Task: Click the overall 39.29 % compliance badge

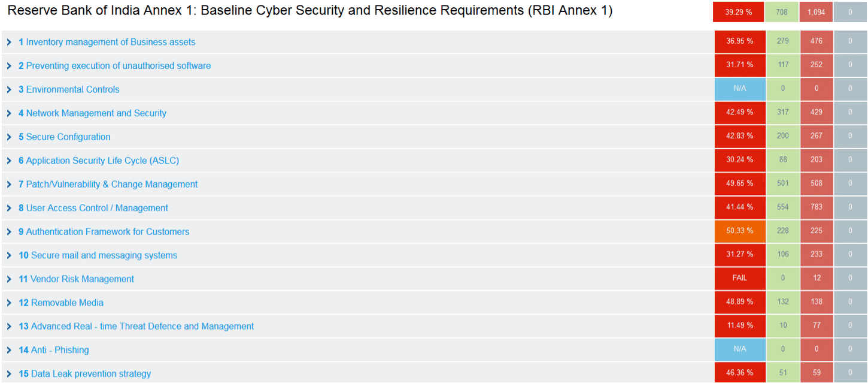Action: click(x=738, y=11)
